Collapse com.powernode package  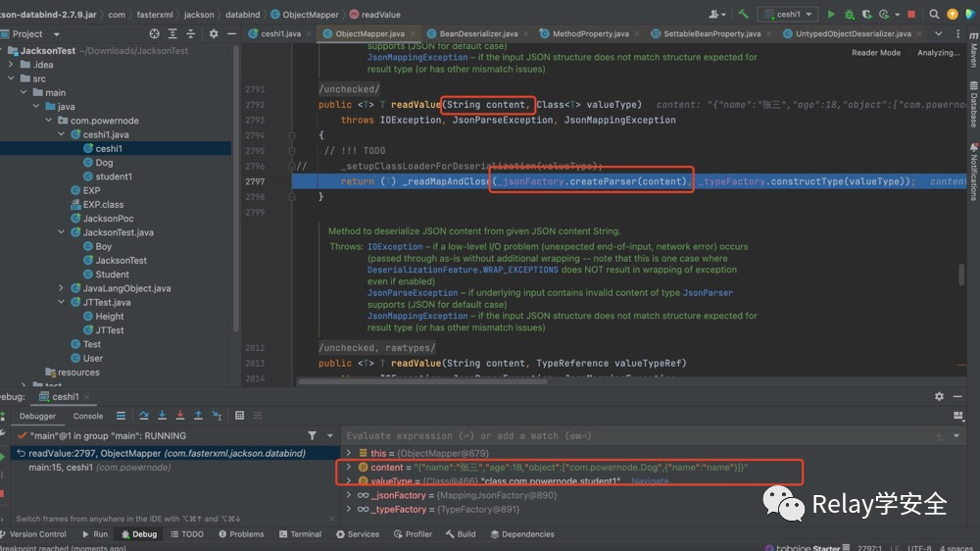point(49,120)
